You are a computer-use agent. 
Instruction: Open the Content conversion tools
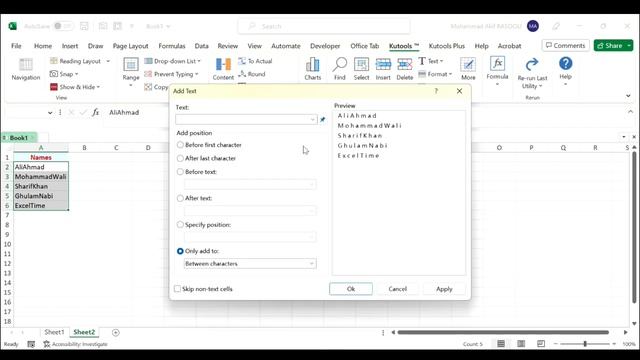pyautogui.click(x=223, y=69)
